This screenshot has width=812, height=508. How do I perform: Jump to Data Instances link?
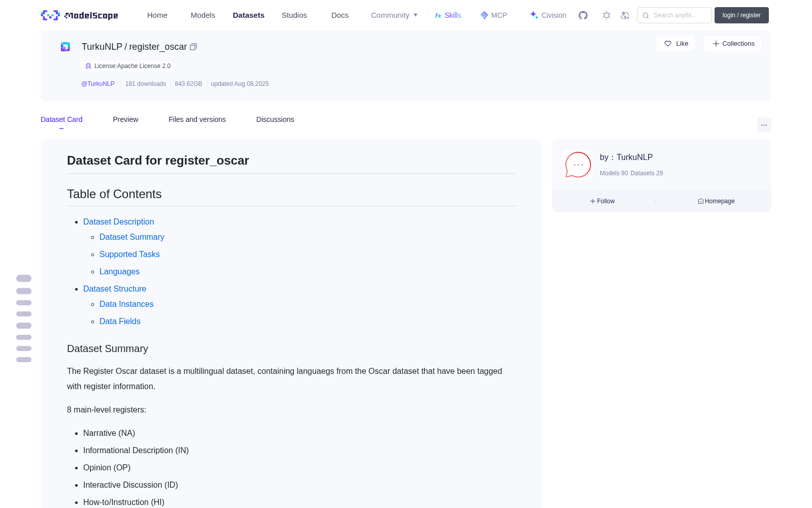click(126, 304)
